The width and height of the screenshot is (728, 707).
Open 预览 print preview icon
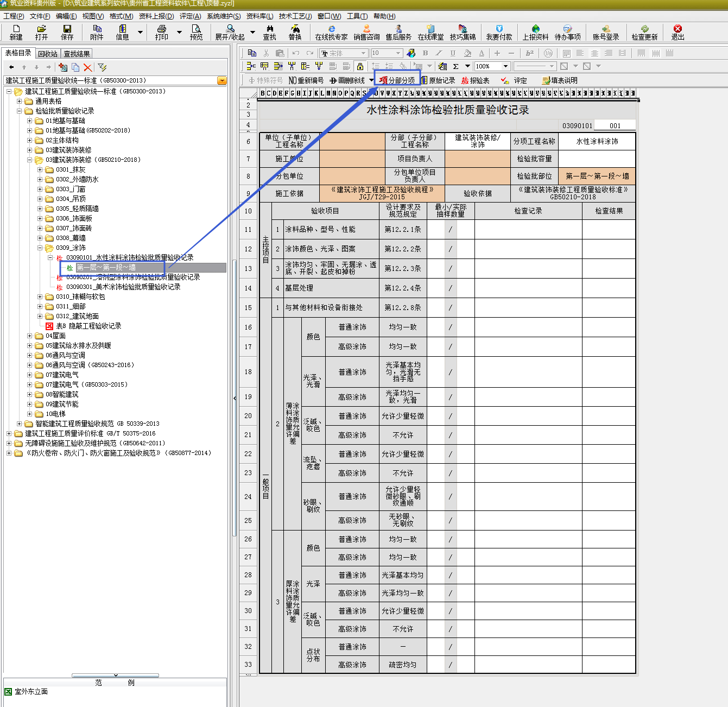pos(196,32)
